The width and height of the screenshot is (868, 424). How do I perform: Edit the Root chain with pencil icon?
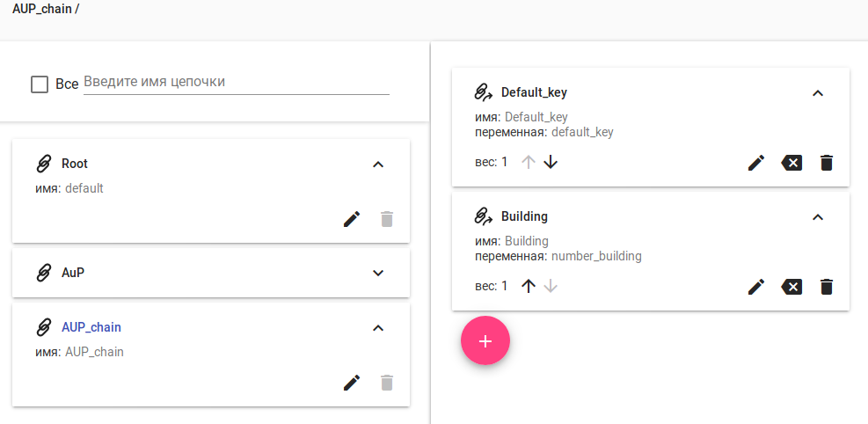pyautogui.click(x=352, y=219)
